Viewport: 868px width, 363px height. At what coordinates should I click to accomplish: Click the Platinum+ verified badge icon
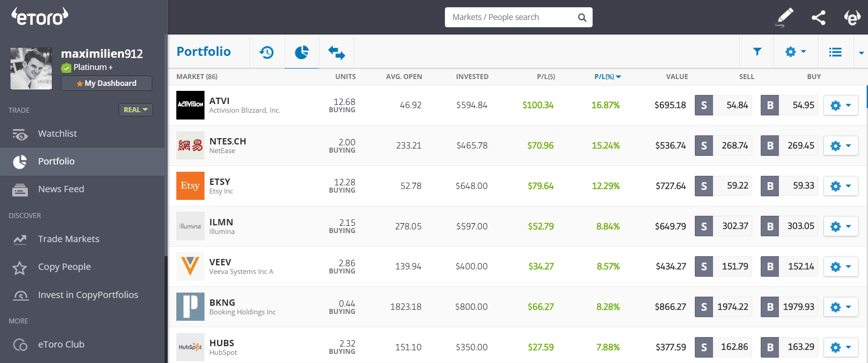[x=66, y=68]
